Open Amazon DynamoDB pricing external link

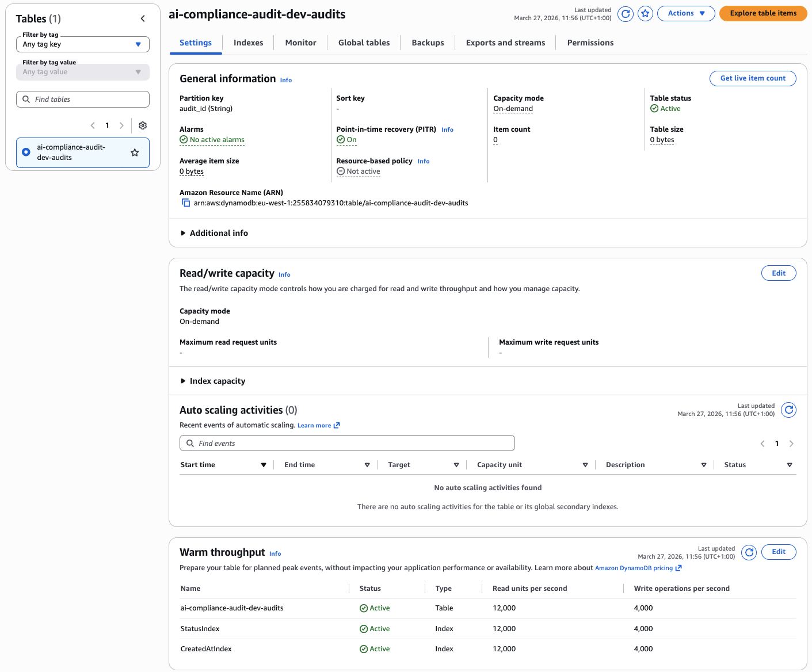[x=635, y=568]
